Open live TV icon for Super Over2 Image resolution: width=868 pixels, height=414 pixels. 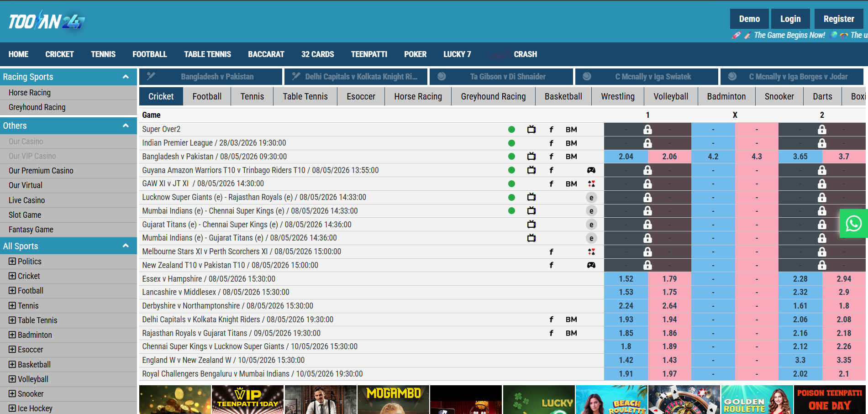click(x=531, y=129)
